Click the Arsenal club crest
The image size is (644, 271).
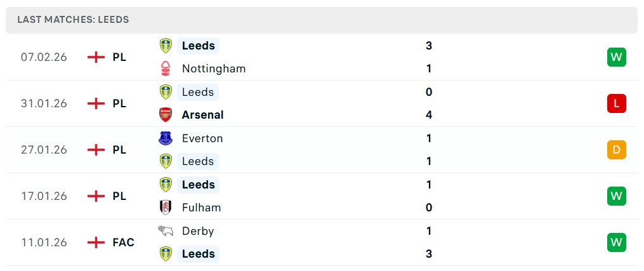pyautogui.click(x=166, y=115)
